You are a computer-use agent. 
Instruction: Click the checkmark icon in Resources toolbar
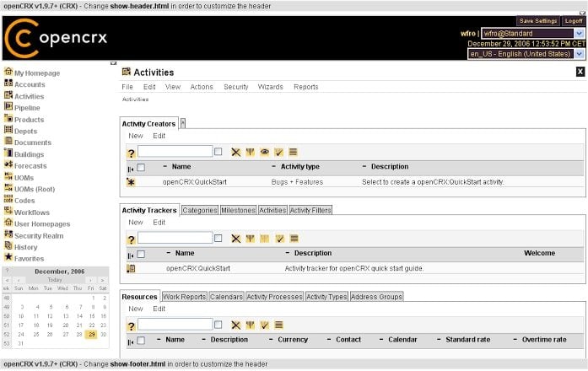tap(265, 325)
